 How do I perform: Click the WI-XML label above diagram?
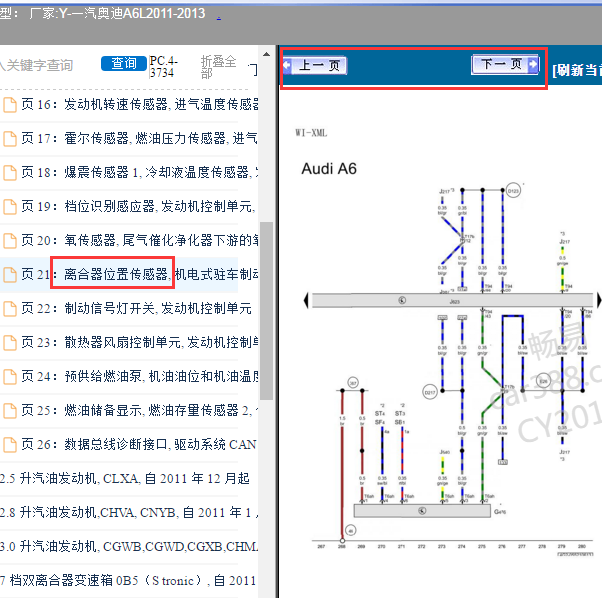pos(311,133)
